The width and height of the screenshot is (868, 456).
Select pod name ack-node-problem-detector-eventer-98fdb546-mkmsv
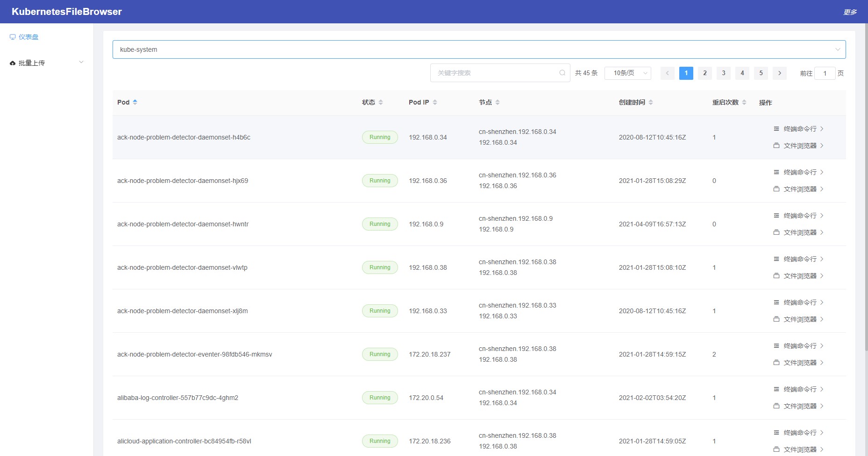[x=194, y=354]
